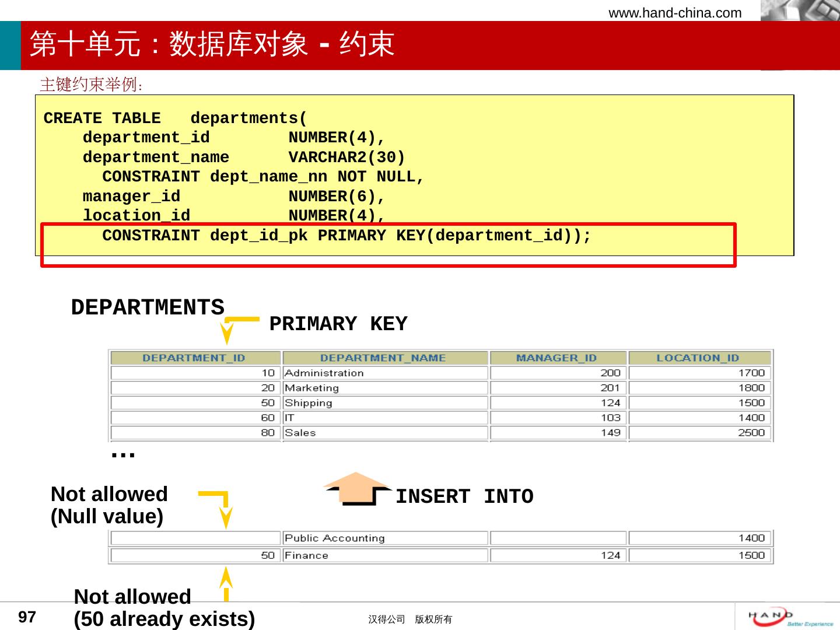This screenshot has width=840, height=630.
Task: Click manager ID 200 cell
Action: tap(558, 373)
